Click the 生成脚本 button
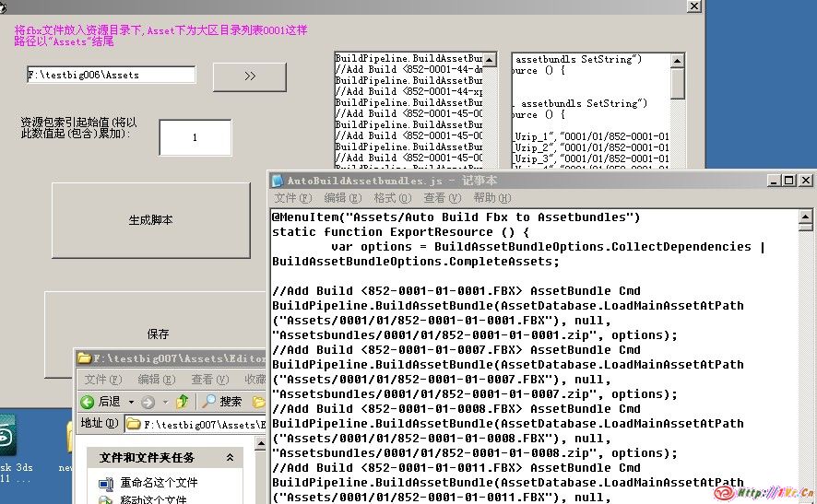817x504 pixels. pyautogui.click(x=150, y=220)
